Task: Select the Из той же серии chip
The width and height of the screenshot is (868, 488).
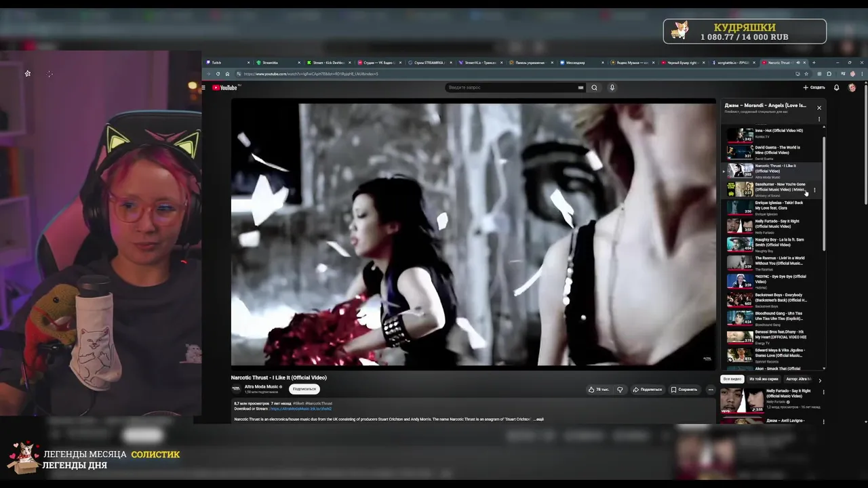Action: click(764, 379)
